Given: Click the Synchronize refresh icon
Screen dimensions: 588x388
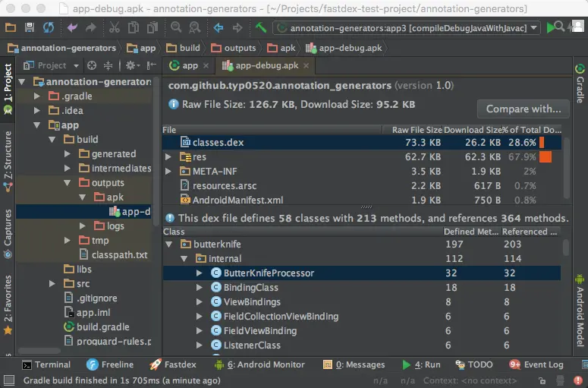Looking at the screenshot, I should (x=49, y=27).
